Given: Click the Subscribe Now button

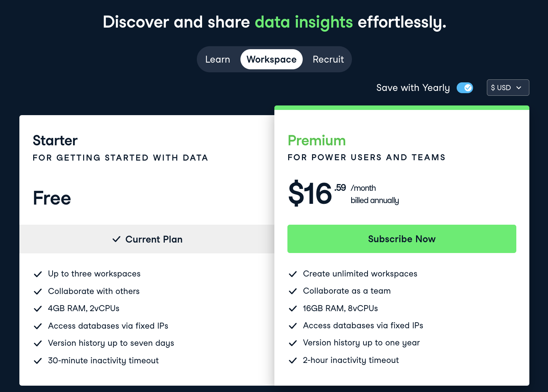Looking at the screenshot, I should point(401,239).
